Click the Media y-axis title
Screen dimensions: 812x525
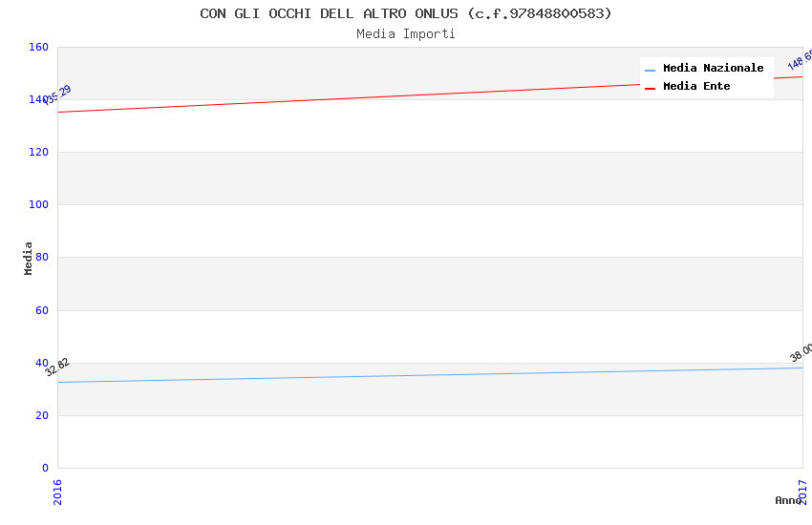click(28, 258)
